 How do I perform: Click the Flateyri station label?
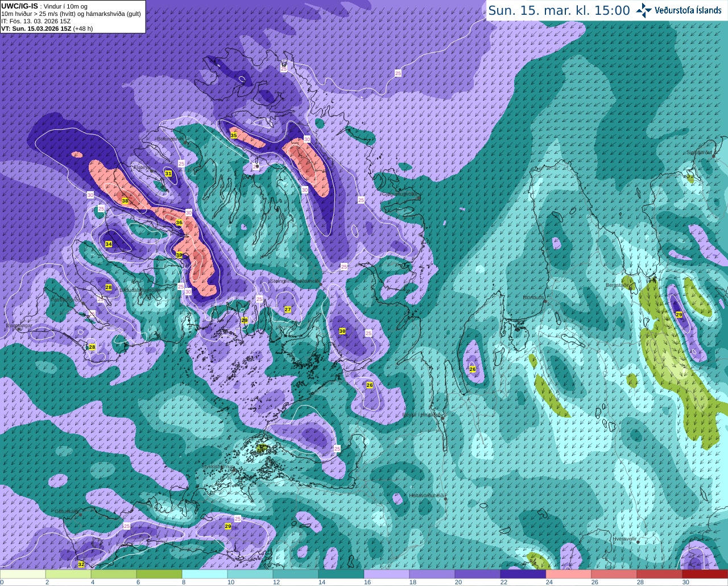(141, 167)
